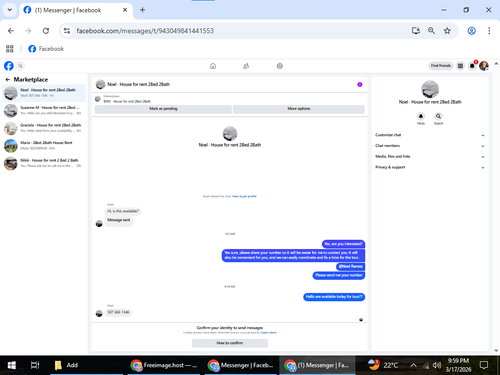Open the Messenger | Faceb... window in taskbar
Viewport: 500px width, 375px height.
(x=241, y=365)
